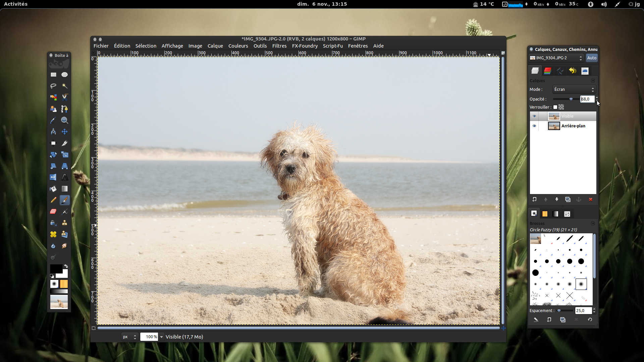
Task: Open the IMG_9304.JPG-2 image selector dropdown
Action: [x=556, y=58]
